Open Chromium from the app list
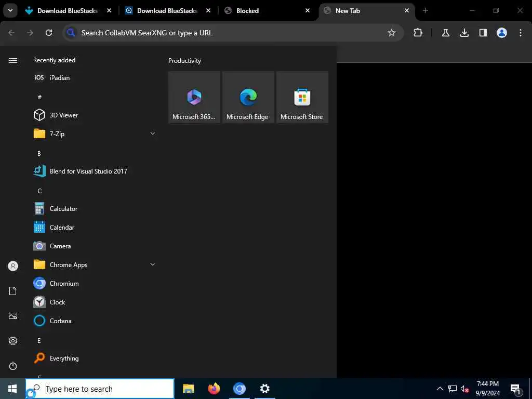The image size is (532, 399). coord(95,283)
